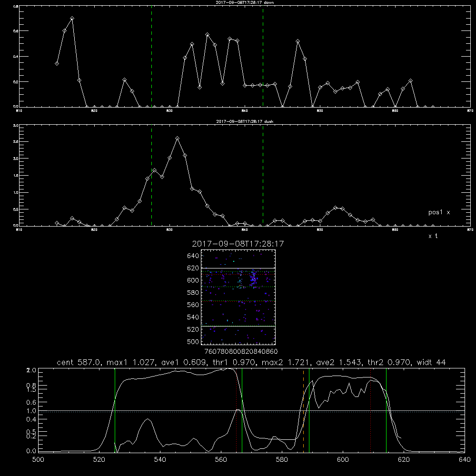Click the 'ave2 1.543' value in the bottom title
476x476 pixels.
coord(339,362)
